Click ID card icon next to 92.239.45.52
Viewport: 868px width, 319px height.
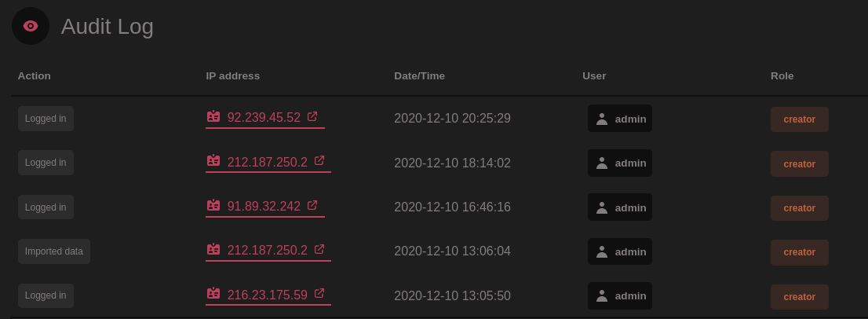coord(213,117)
